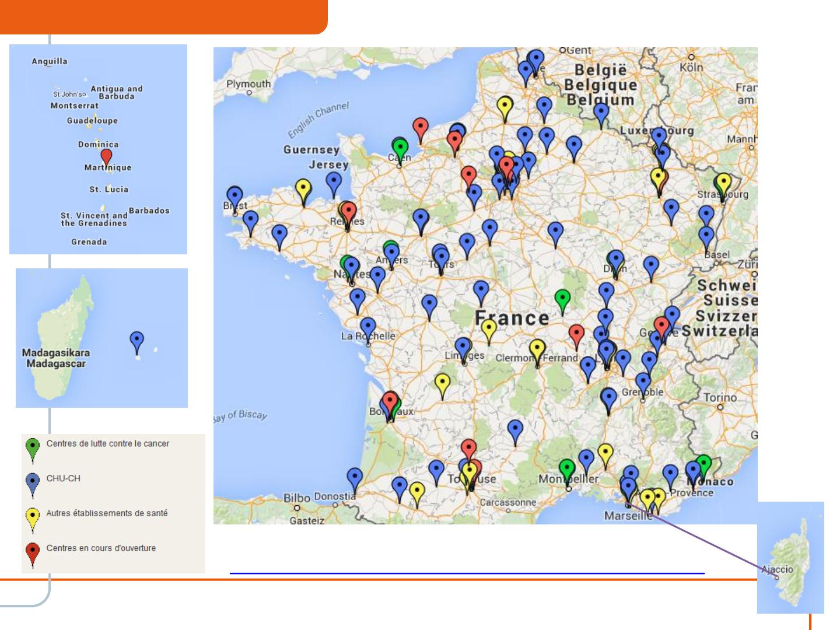Click the blue marker at Basel
840x630 pixels.
coord(706,240)
